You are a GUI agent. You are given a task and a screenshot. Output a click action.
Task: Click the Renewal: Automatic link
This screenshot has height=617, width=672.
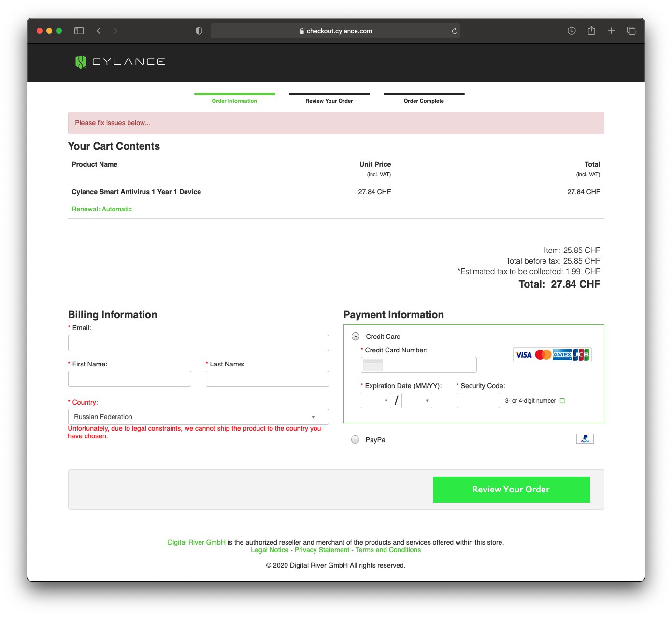(101, 209)
